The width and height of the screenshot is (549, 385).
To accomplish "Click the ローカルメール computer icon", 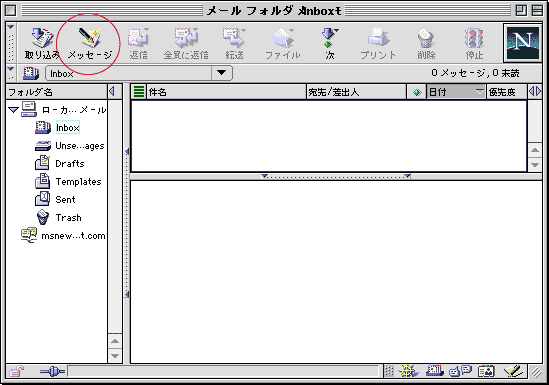I will [29, 109].
